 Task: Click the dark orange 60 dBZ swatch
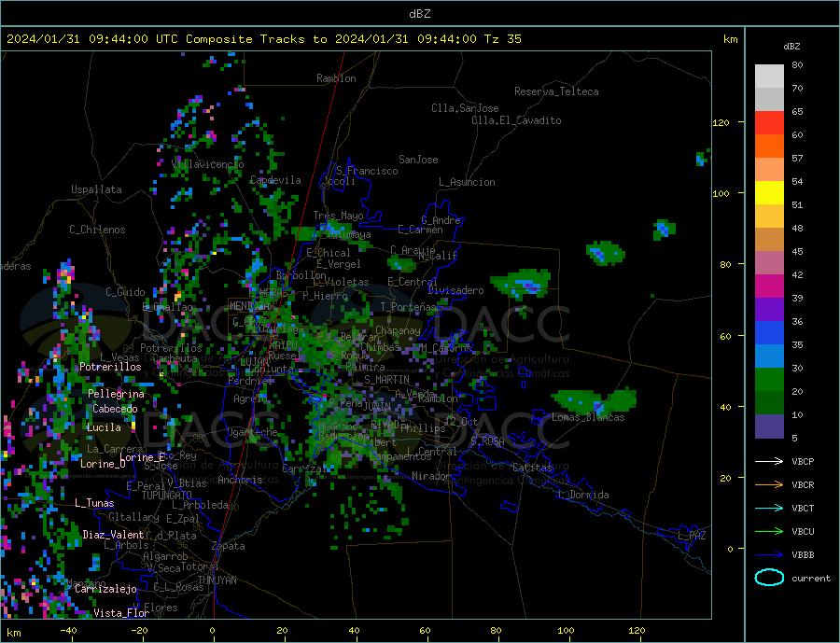(769, 147)
